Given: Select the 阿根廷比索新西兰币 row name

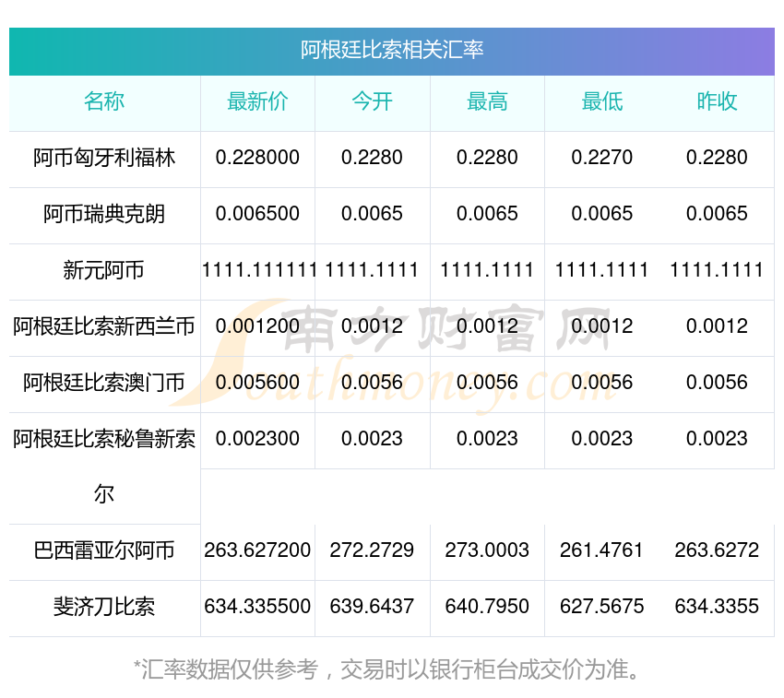Looking at the screenshot, I should click(x=104, y=326).
